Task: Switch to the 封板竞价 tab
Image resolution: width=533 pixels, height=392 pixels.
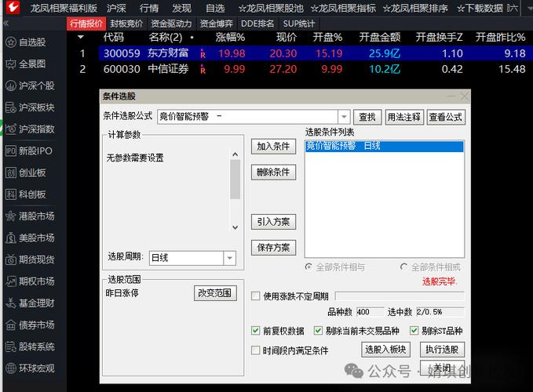Action: point(126,24)
